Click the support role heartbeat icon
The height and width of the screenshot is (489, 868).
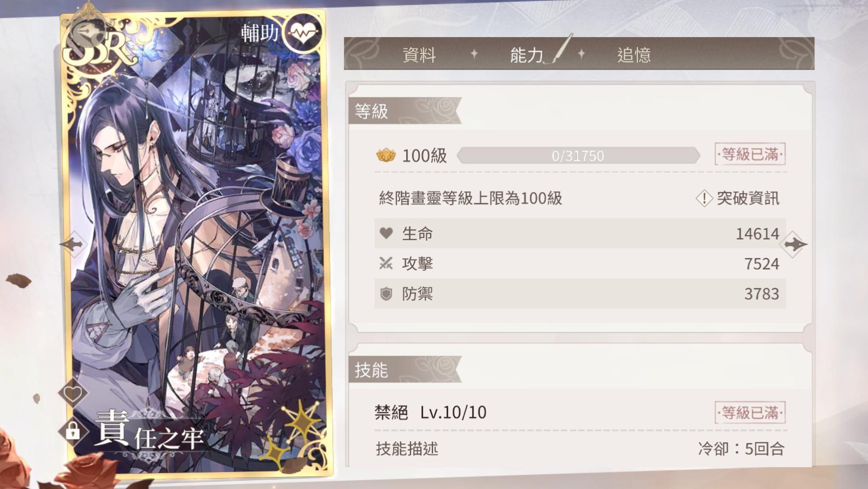pyautogui.click(x=303, y=33)
